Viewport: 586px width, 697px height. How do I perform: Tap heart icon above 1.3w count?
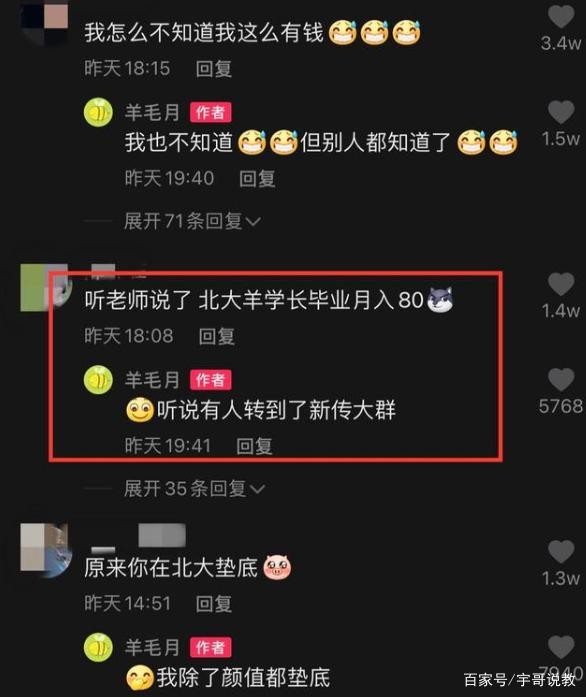click(561, 552)
